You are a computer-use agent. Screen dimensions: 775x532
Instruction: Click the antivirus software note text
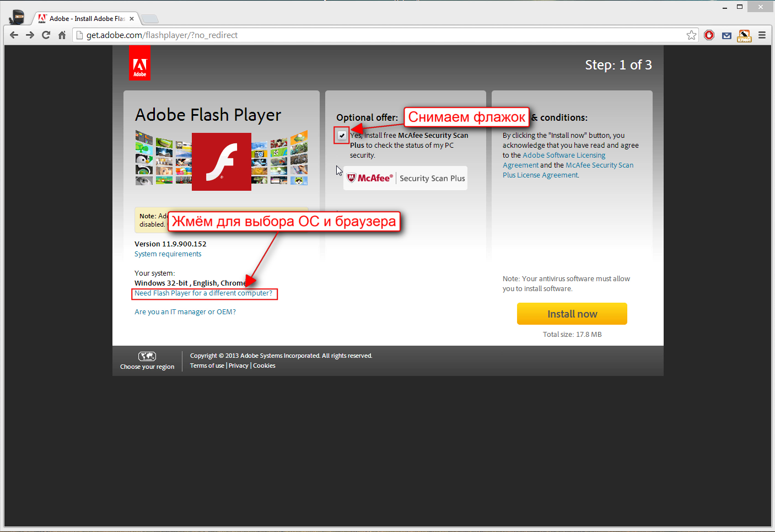click(x=566, y=284)
